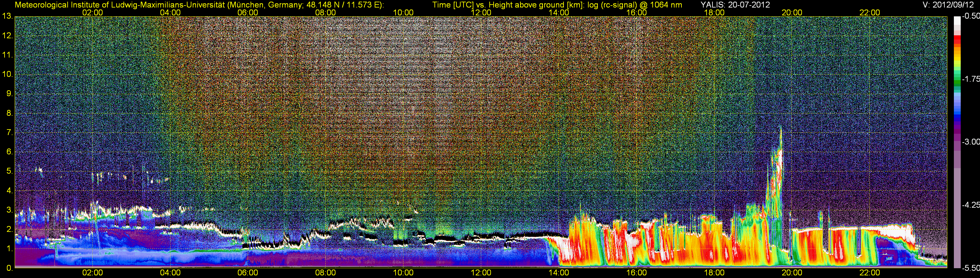Click the height axis label "2."

point(9,229)
